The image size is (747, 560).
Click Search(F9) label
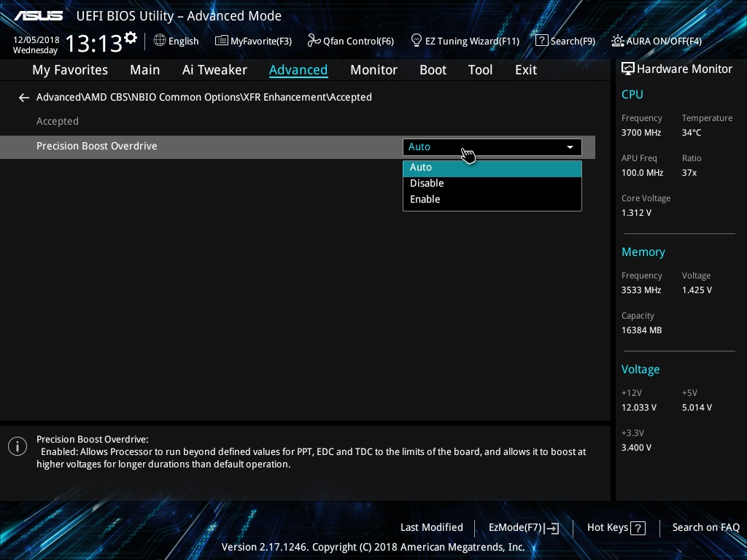pyautogui.click(x=573, y=41)
